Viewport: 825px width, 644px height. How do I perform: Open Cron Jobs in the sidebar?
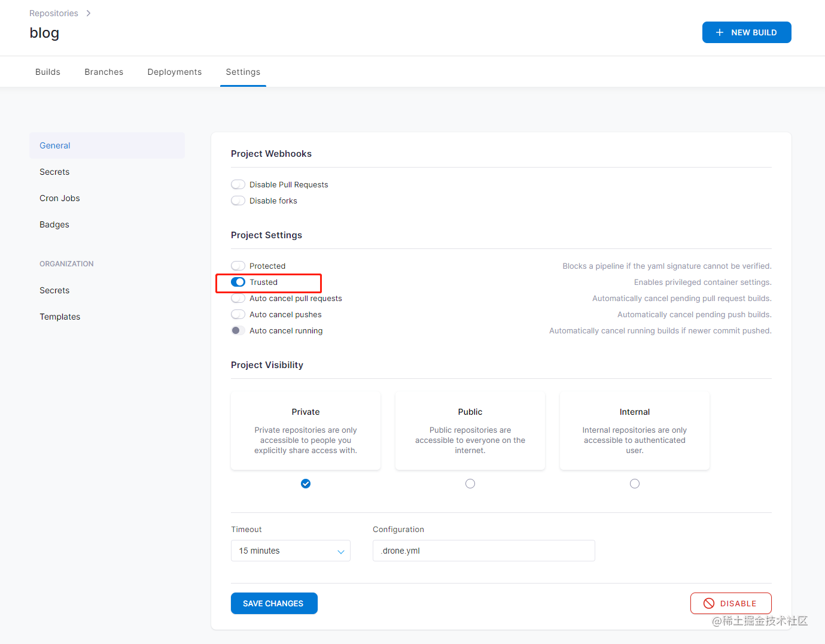(60, 198)
